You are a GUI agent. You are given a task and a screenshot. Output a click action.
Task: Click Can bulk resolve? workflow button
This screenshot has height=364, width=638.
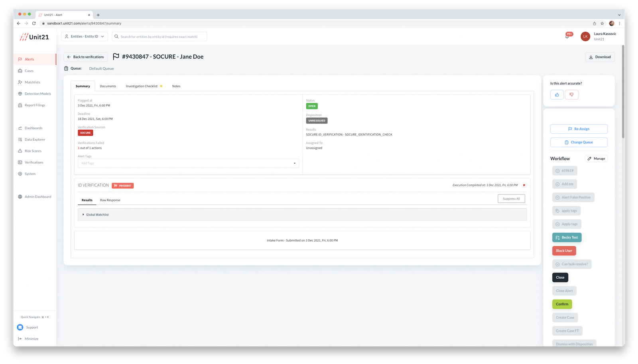[x=572, y=264]
